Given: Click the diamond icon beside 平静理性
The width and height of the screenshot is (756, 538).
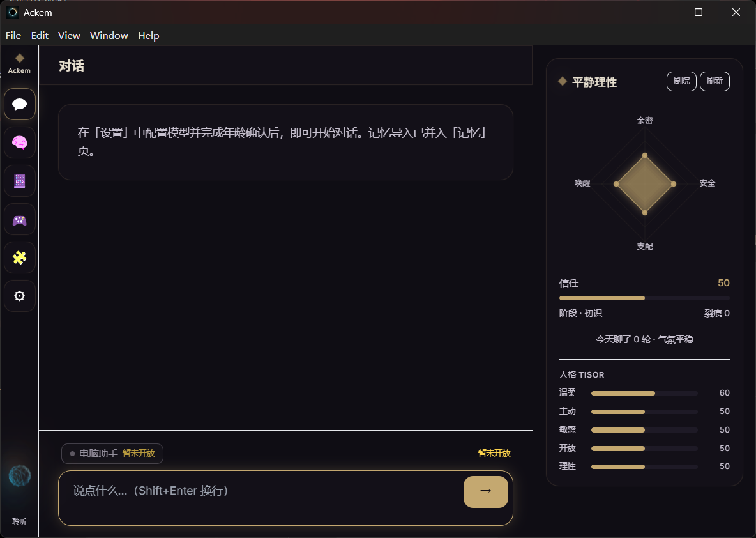Looking at the screenshot, I should [x=562, y=81].
